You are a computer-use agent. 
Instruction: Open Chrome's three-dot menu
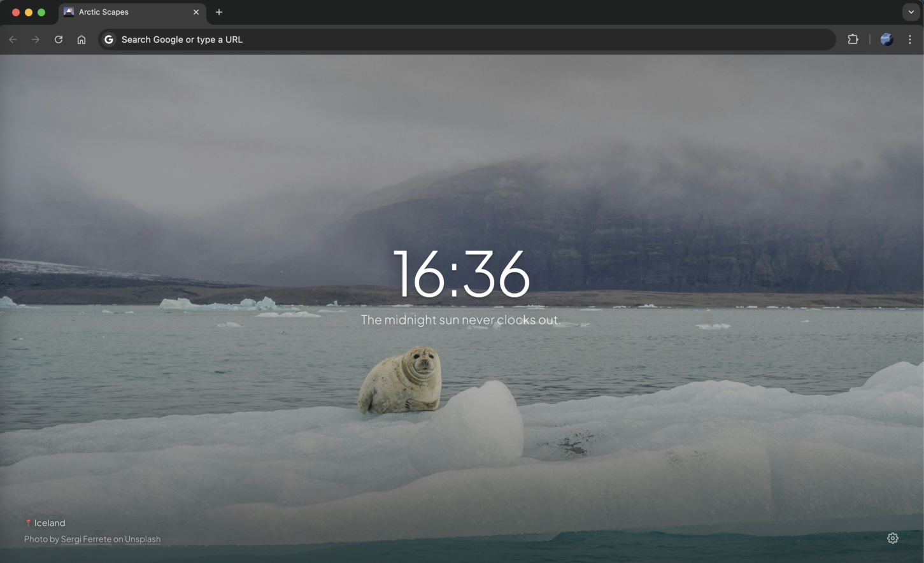(910, 39)
